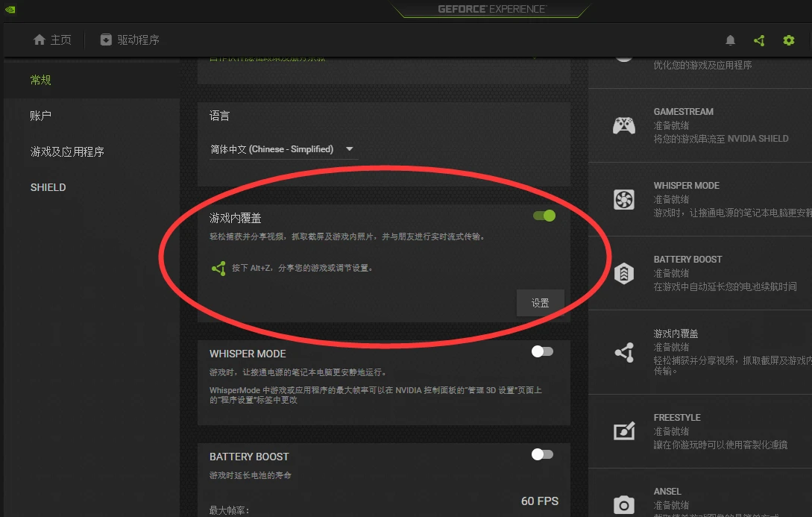Click the 在游戏中自动延长您的电池续航时间 description
This screenshot has width=812, height=517.
[x=725, y=286]
